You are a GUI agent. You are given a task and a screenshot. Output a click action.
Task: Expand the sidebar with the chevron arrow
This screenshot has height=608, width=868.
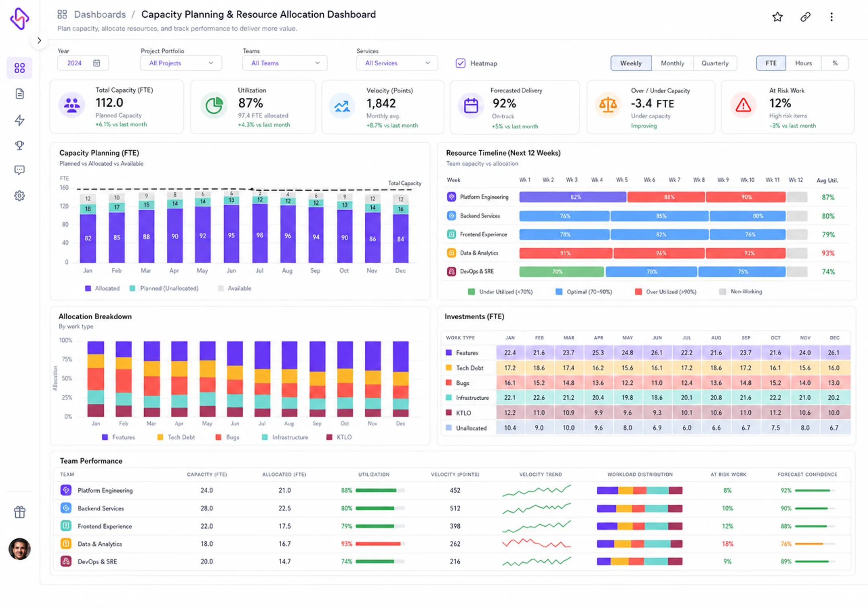coord(39,41)
